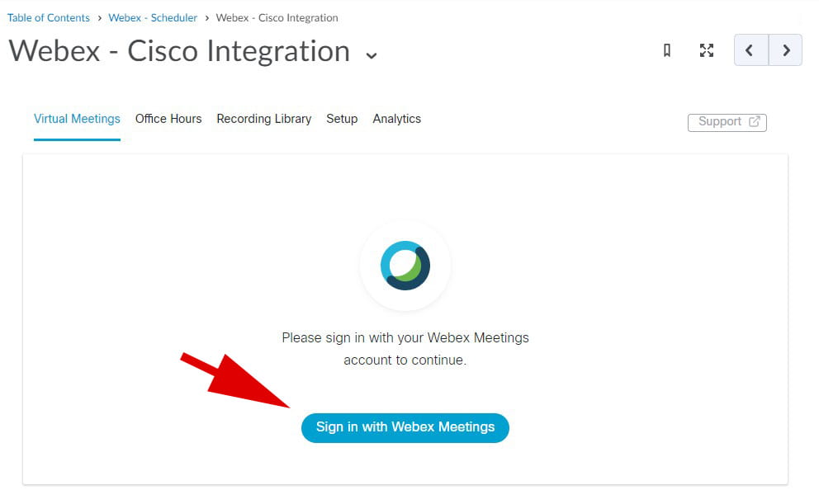Screen dimensions: 819x504
Task: Click Sign in with Webex Meetings button
Action: [405, 427]
